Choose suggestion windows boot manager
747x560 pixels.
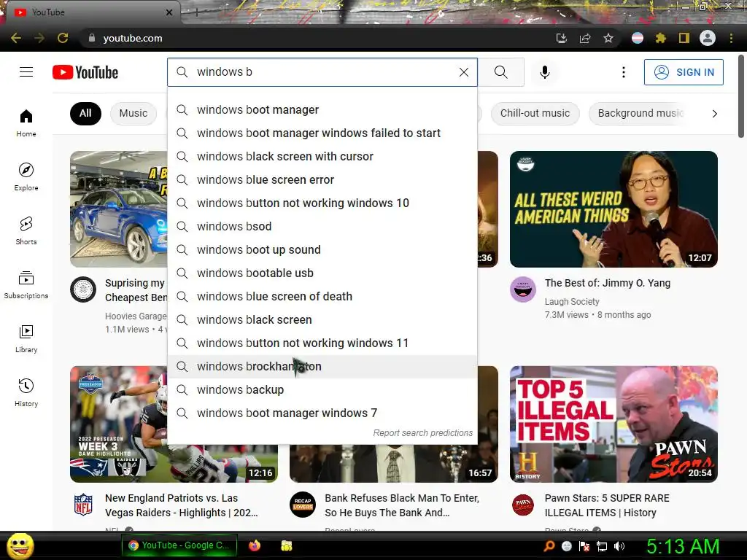coord(322,109)
